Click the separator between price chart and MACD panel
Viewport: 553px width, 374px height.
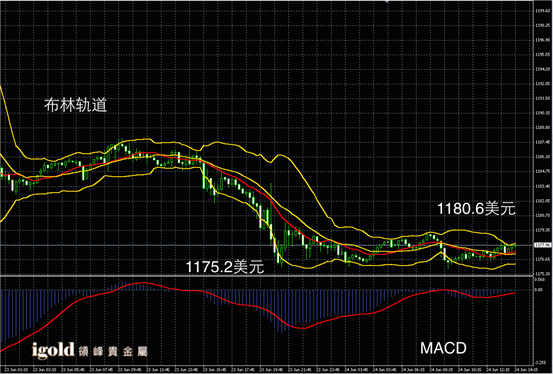click(266, 276)
